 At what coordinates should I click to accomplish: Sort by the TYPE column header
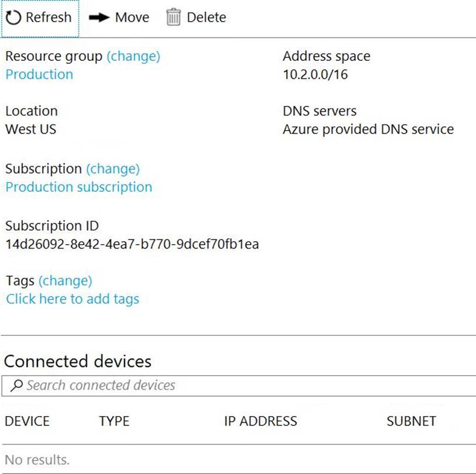tap(114, 421)
